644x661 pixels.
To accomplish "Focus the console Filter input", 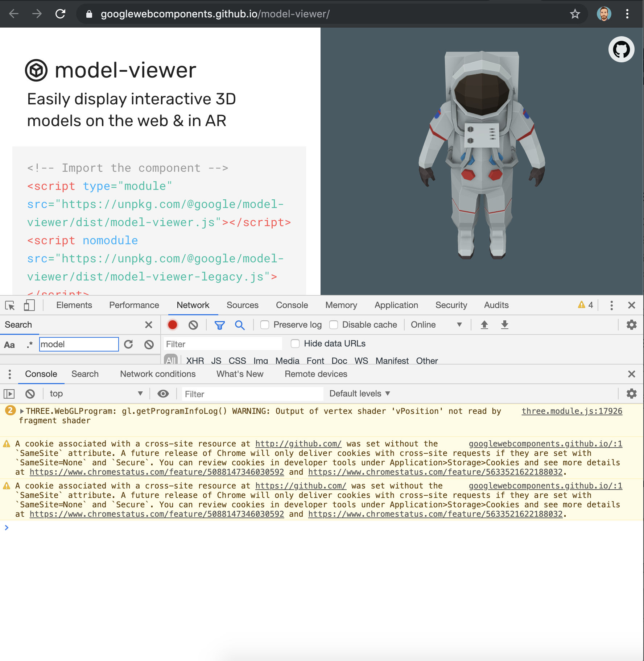I will pos(252,394).
